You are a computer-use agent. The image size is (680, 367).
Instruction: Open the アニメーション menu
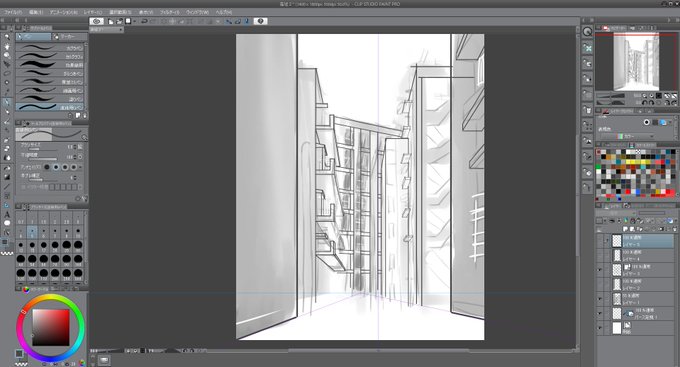[63, 12]
